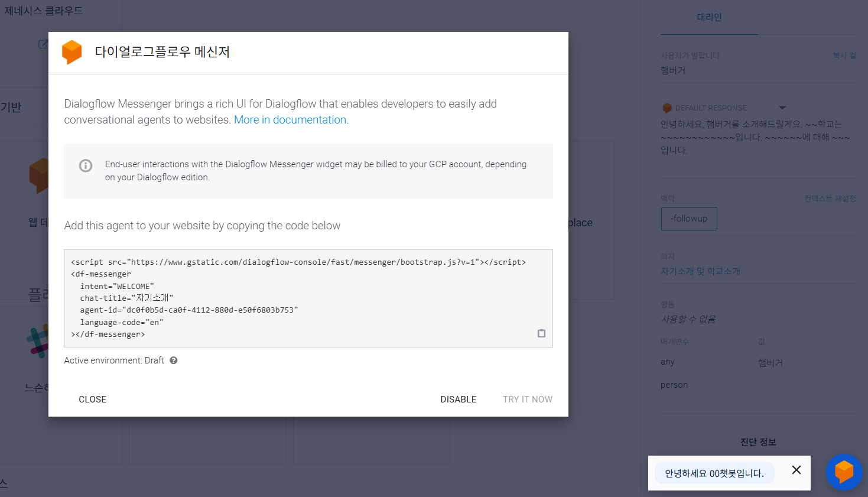The height and width of the screenshot is (497, 868).
Task: Click the external link icon near 제네시스 클라우드
Action: [43, 44]
